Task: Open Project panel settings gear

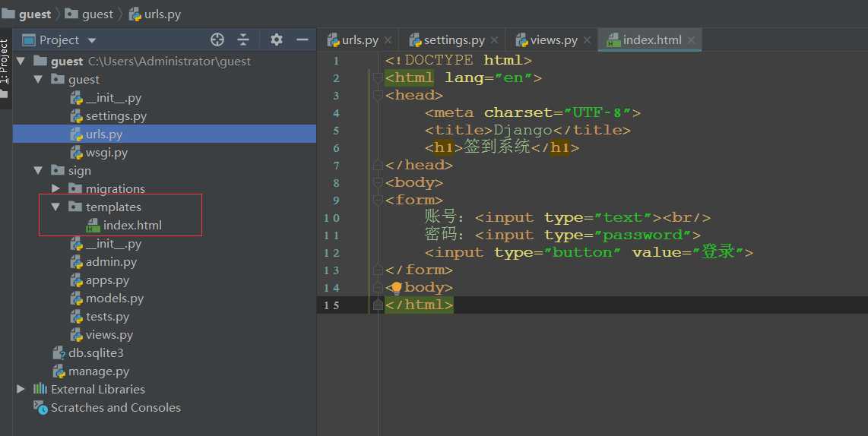Action: [276, 39]
